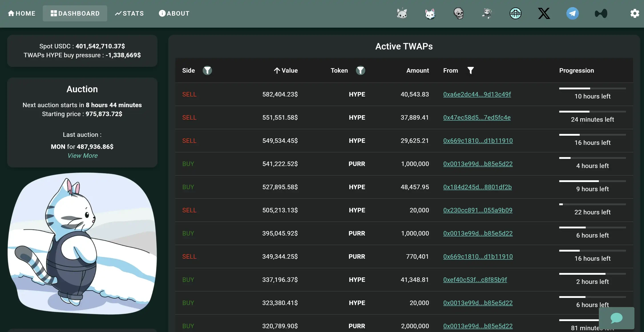Click the white striped cat head icon

(430, 13)
